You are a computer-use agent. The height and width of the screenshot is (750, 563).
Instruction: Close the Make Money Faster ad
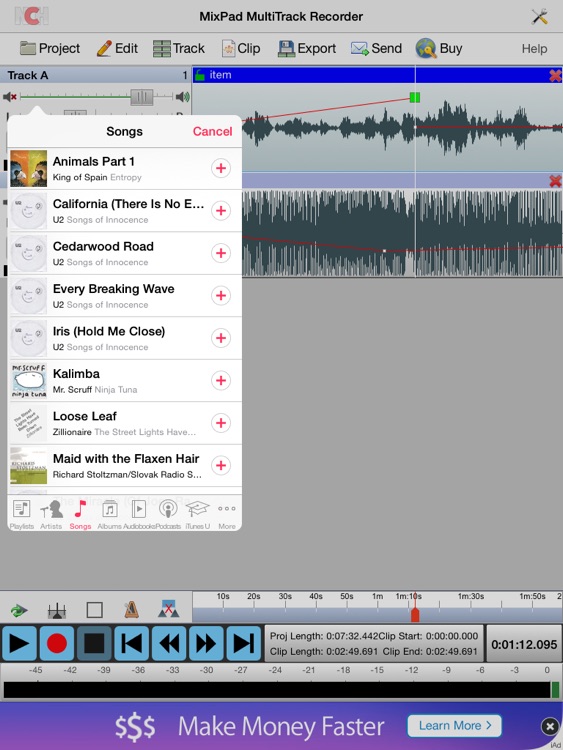[x=550, y=727]
